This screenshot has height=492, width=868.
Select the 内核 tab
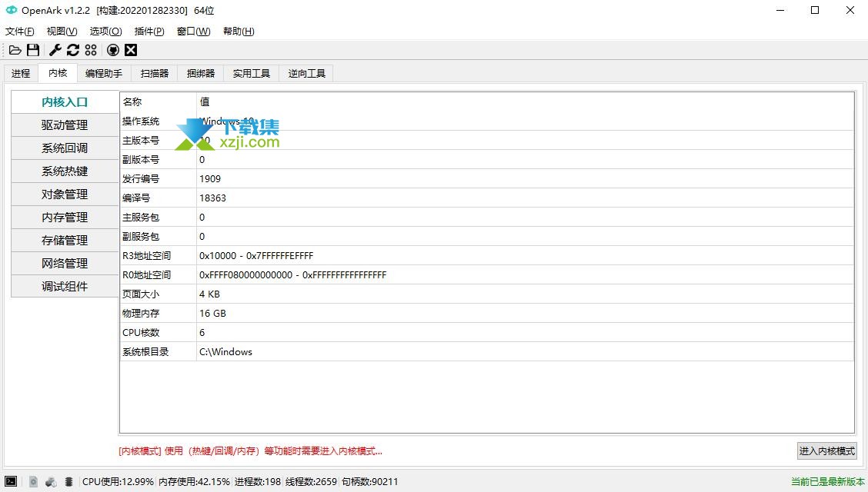click(x=58, y=73)
